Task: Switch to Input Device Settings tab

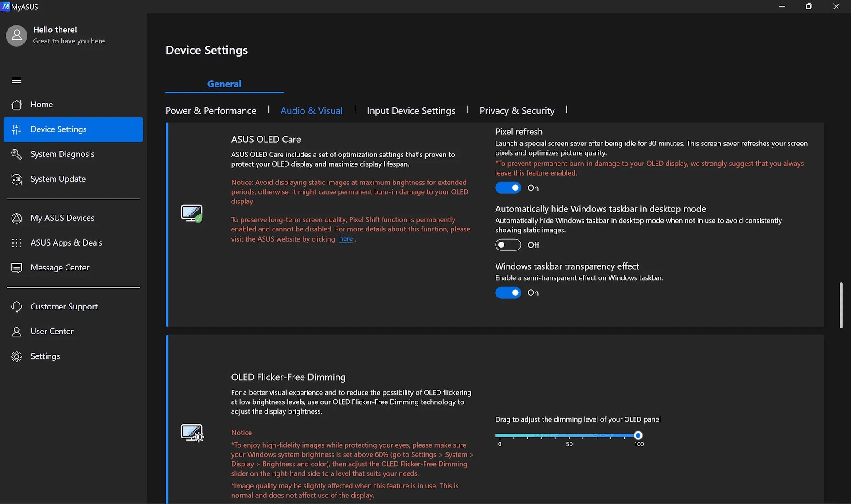Action: [411, 111]
